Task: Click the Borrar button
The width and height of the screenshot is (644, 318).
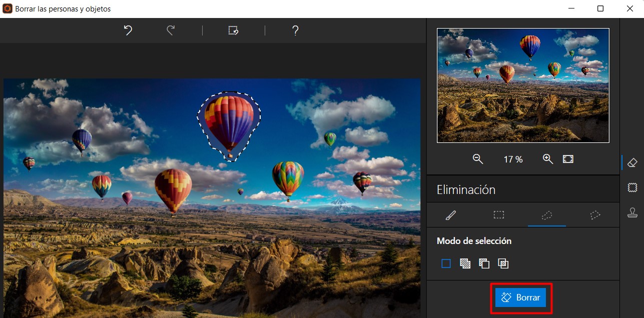Action: click(x=521, y=297)
